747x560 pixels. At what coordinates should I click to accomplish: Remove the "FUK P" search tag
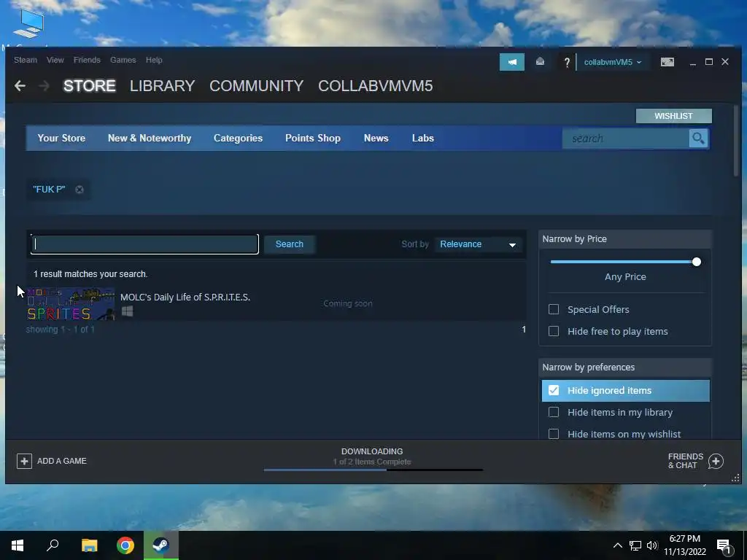(x=80, y=190)
